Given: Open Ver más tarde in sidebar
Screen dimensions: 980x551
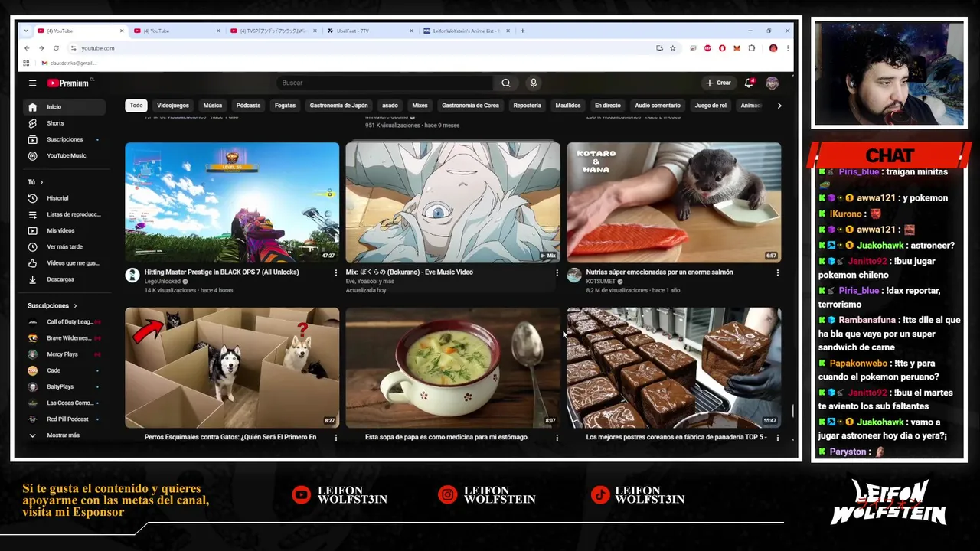Looking at the screenshot, I should 64,246.
